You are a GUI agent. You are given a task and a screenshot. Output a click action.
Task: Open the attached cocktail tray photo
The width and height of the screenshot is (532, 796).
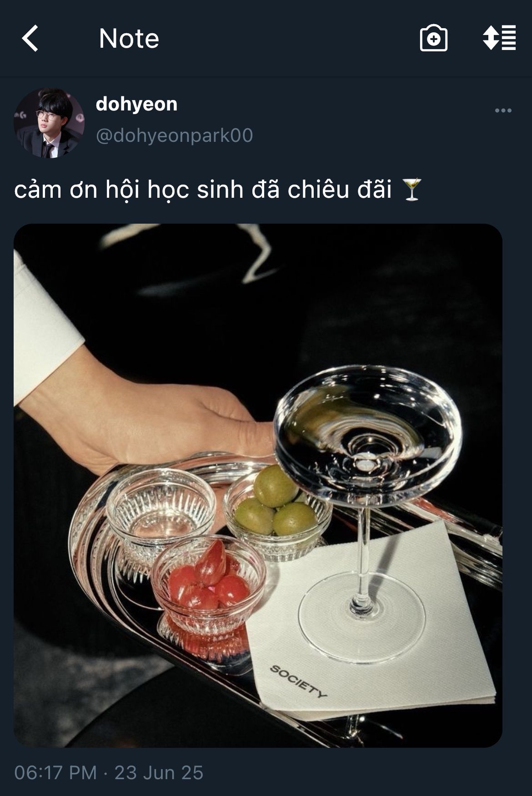coord(258,486)
